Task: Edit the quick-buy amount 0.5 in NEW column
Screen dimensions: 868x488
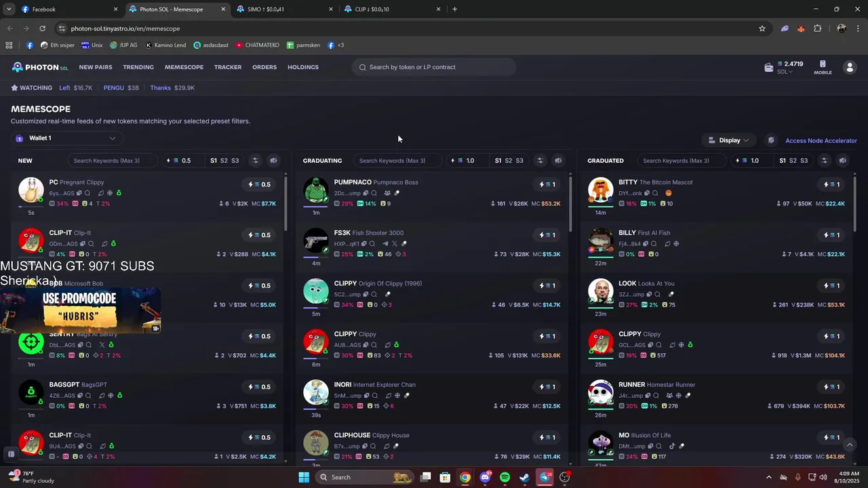Action: [x=184, y=161]
